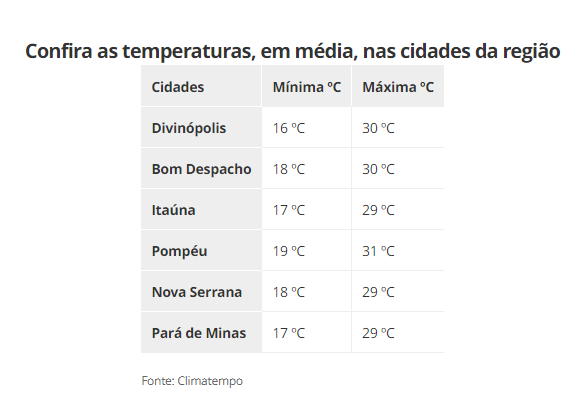Select Itaúna maximum 29 °C cell
Viewport: 577px width, 416px height.
tap(398, 209)
